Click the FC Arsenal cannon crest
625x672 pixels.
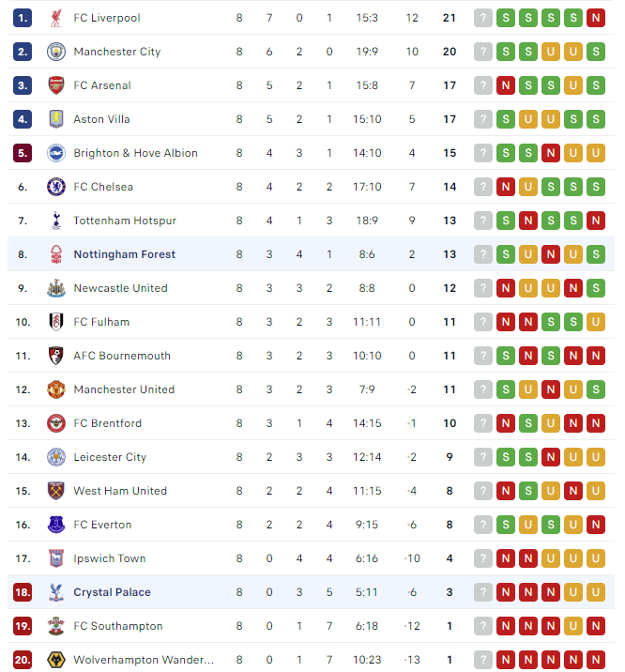[55, 85]
